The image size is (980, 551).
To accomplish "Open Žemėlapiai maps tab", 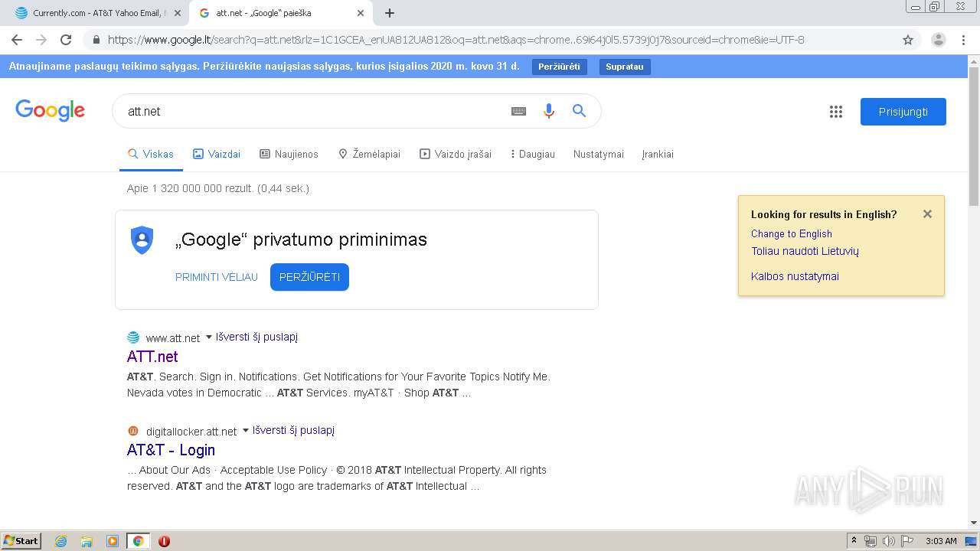I will tap(369, 154).
